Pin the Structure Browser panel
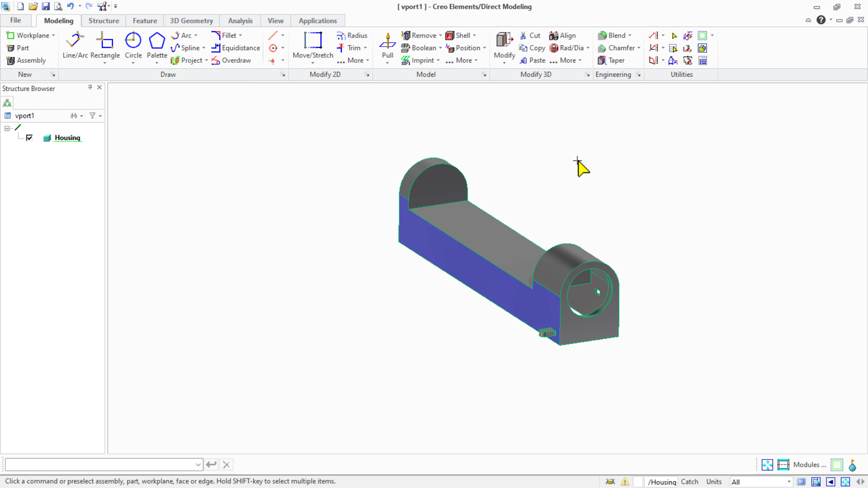Image resolution: width=868 pixels, height=488 pixels. point(90,87)
